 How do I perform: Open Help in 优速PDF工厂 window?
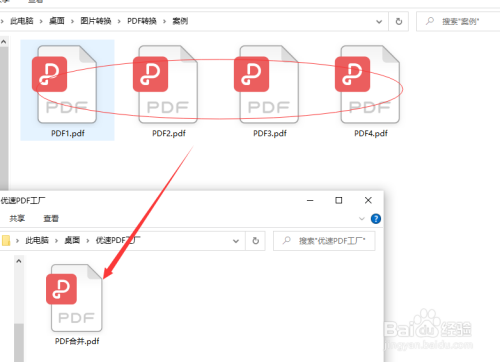coord(376,219)
